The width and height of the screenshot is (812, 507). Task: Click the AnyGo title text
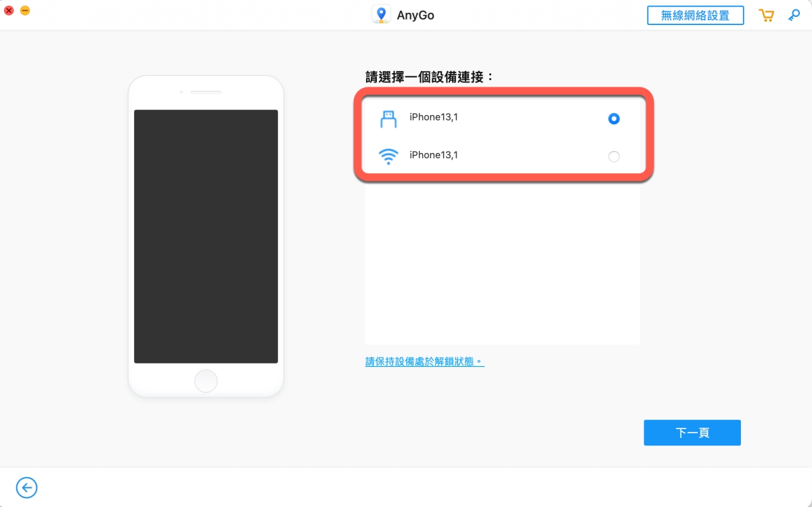click(415, 16)
